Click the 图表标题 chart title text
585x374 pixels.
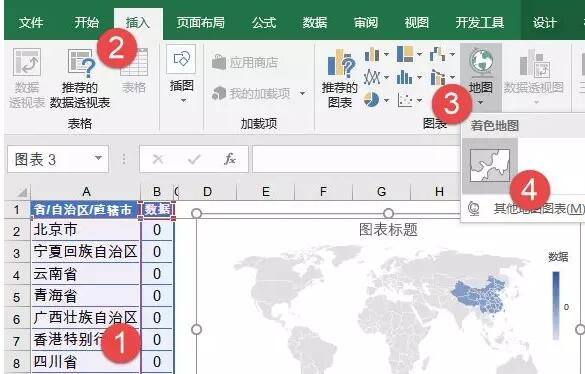(388, 229)
